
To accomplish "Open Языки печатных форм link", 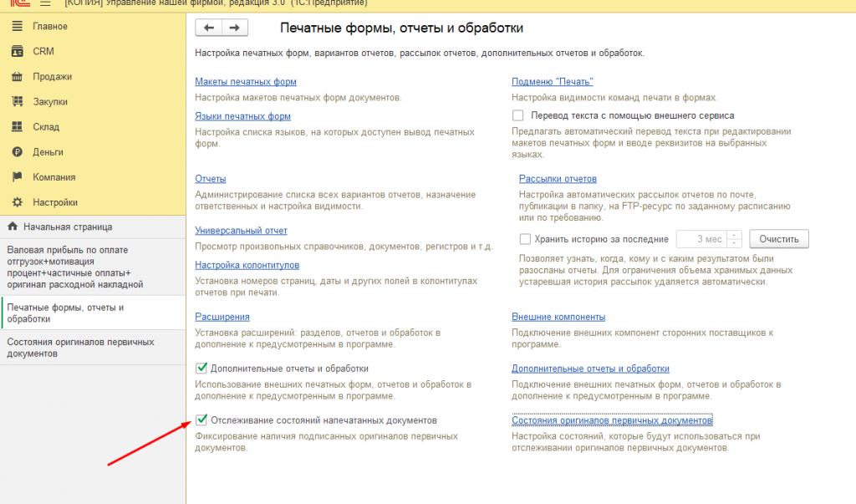I will tap(243, 116).
